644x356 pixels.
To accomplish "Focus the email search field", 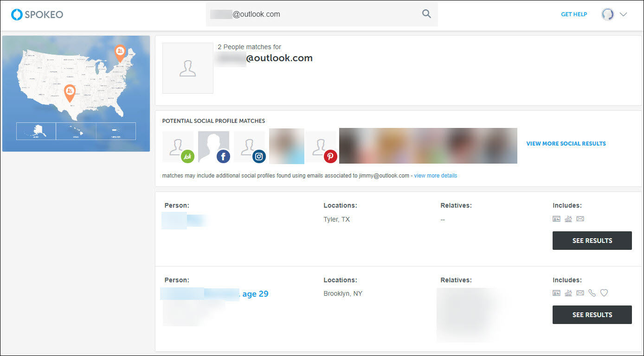I will click(322, 14).
